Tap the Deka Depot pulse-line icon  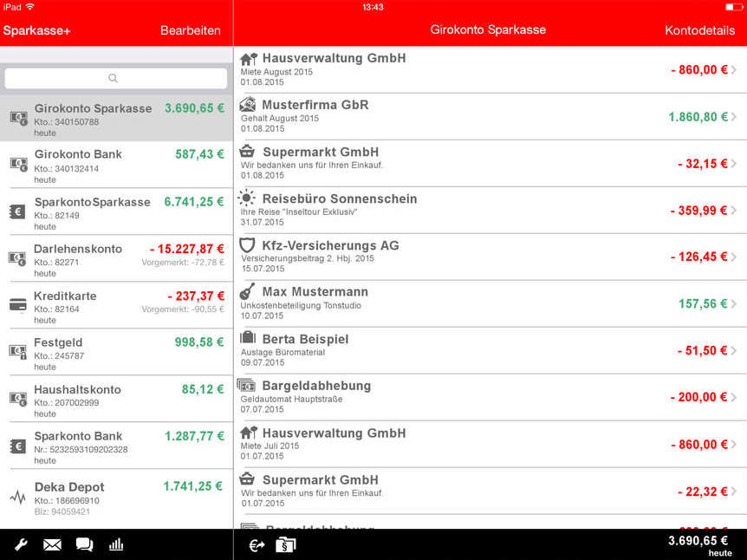18,497
